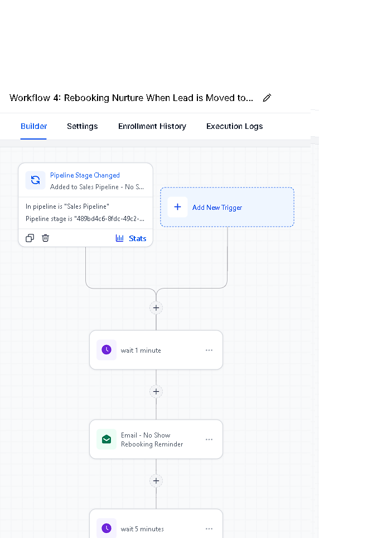Delete the trigger using trash icon
Screen dimensions: 392x538
(45, 238)
